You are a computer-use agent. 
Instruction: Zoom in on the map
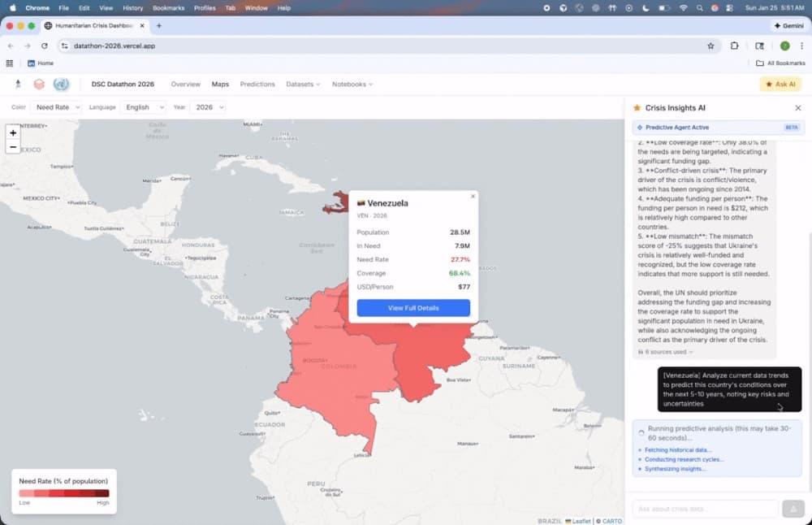tap(13, 132)
